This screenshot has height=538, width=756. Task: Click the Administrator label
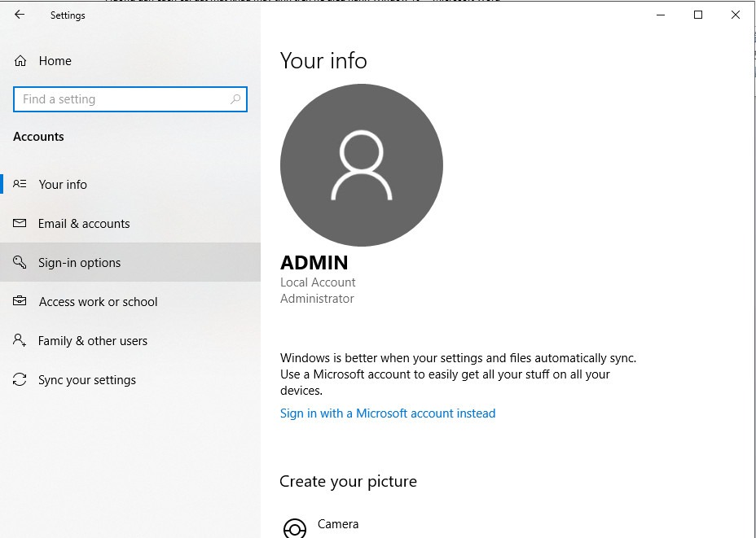tap(317, 299)
